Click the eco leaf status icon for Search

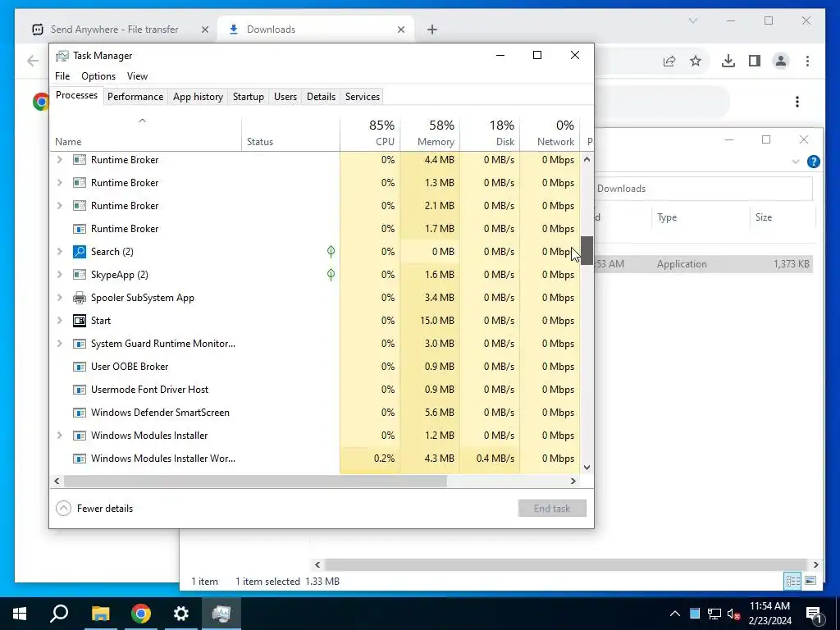(x=331, y=251)
